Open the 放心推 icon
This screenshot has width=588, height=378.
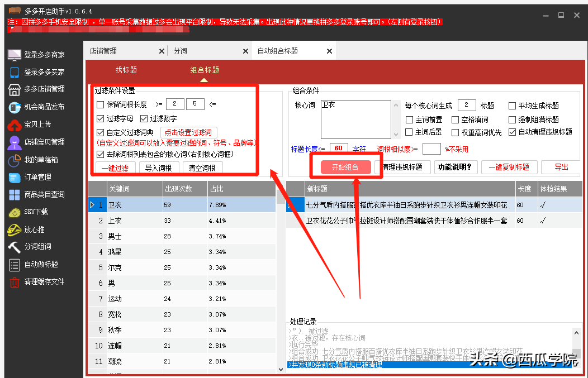tap(14, 229)
